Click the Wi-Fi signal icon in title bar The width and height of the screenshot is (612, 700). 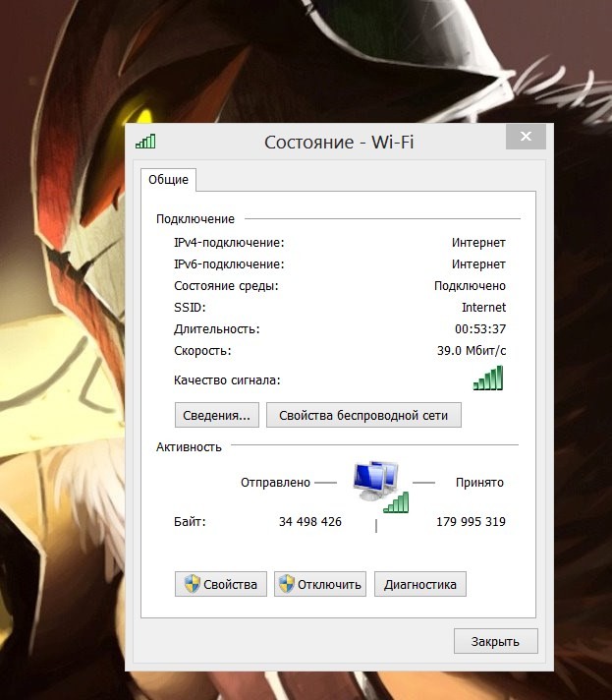pyautogui.click(x=145, y=142)
